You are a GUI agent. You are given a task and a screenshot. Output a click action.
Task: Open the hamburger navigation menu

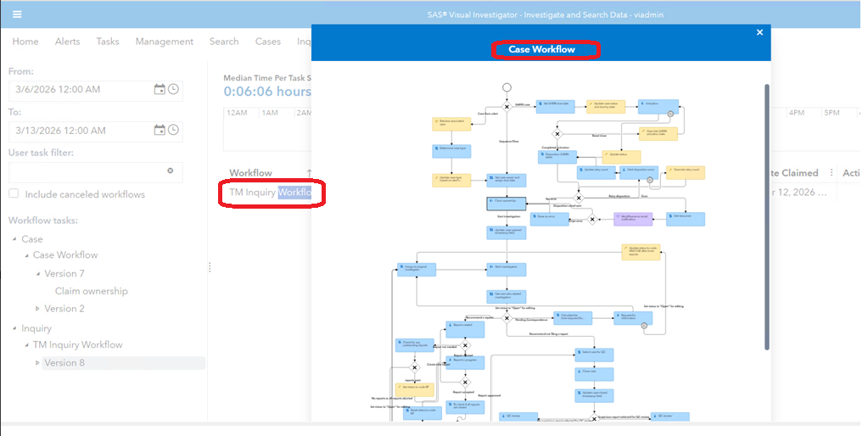click(17, 14)
